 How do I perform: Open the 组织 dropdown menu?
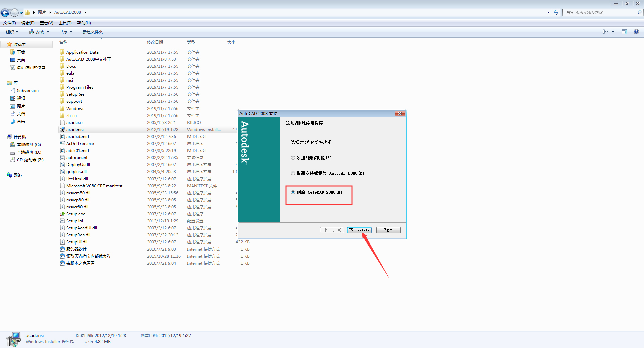12,32
